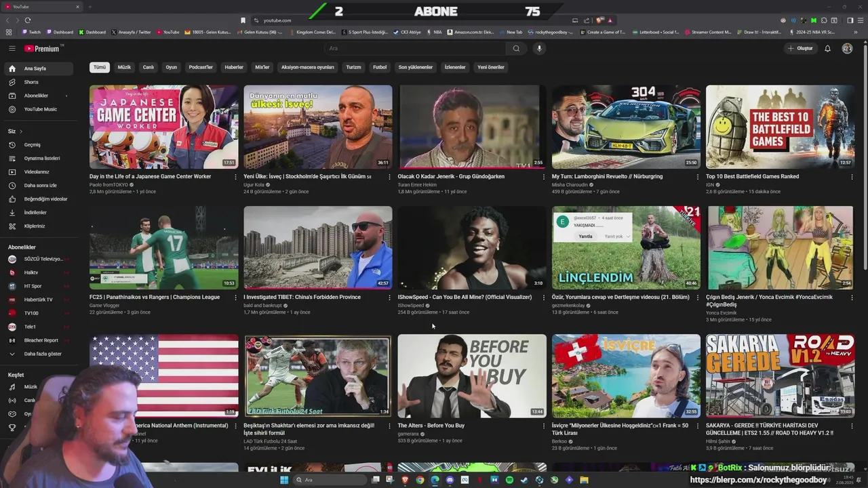Click the browser address bar youtube.com
868x488 pixels.
pyautogui.click(x=277, y=20)
